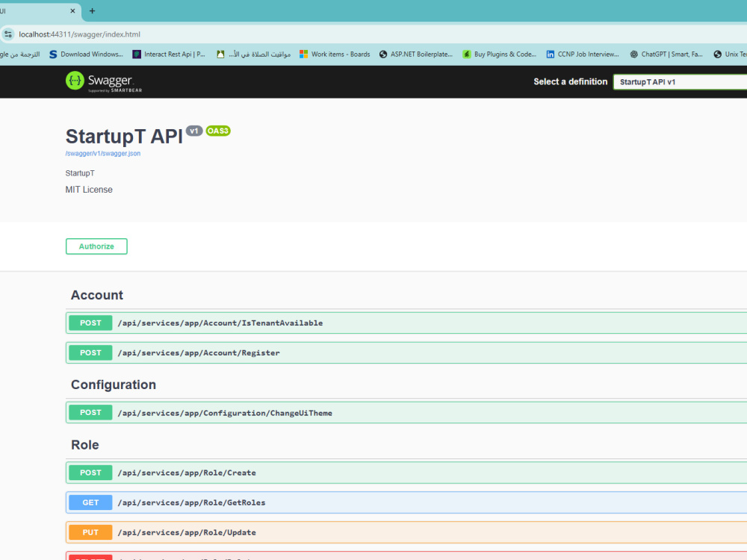Click the Authorize button
This screenshot has height=560, width=747.
[96, 246]
